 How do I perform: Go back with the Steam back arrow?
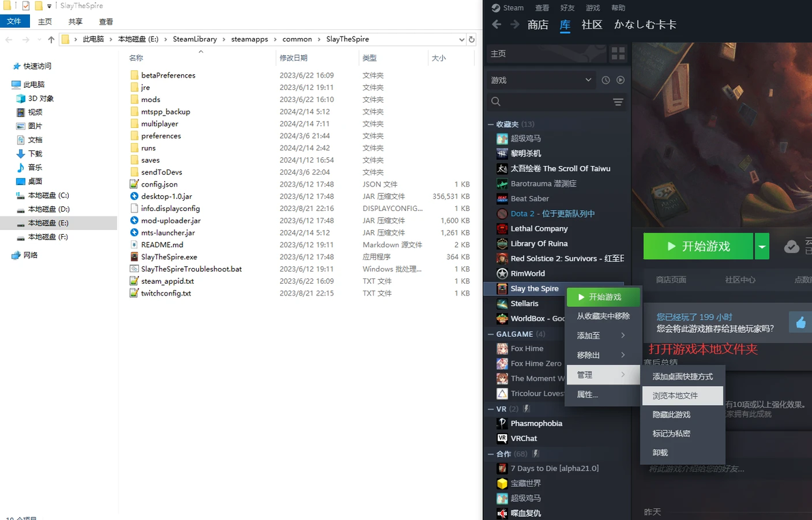(x=497, y=25)
